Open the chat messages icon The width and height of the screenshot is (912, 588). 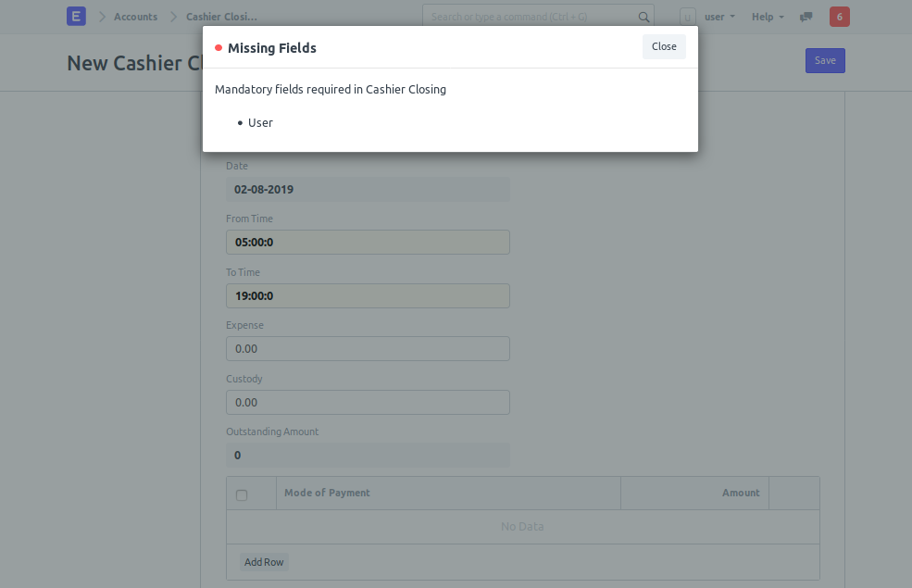pyautogui.click(x=806, y=17)
